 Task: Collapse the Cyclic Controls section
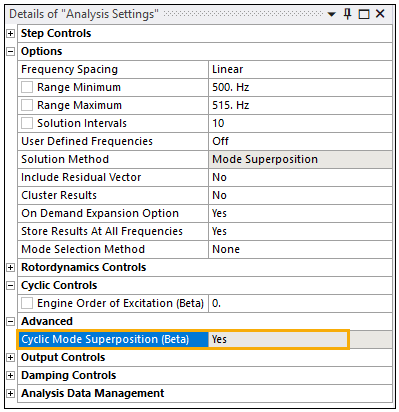coord(11,285)
